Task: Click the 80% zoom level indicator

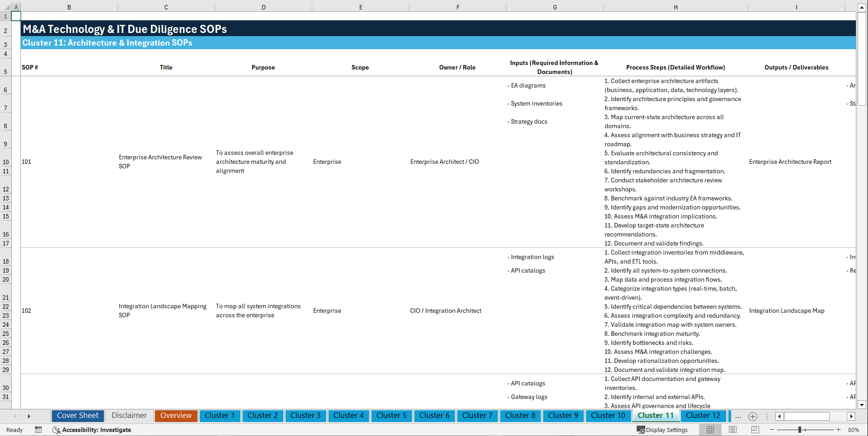Action: [x=854, y=430]
